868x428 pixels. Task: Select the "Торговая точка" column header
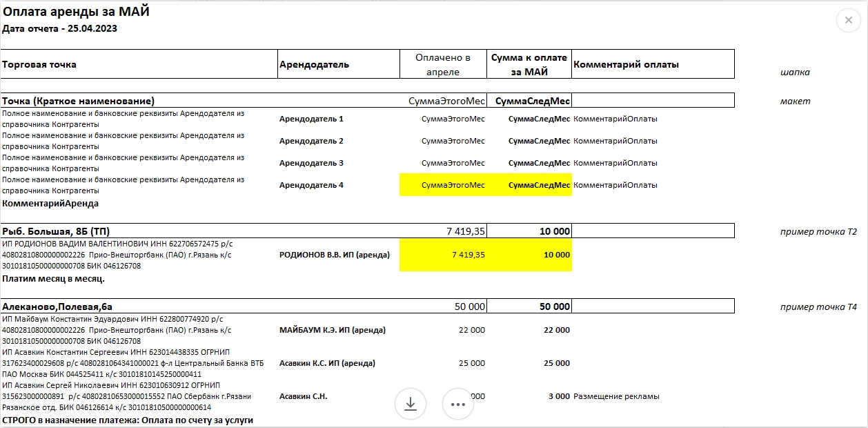[39, 64]
